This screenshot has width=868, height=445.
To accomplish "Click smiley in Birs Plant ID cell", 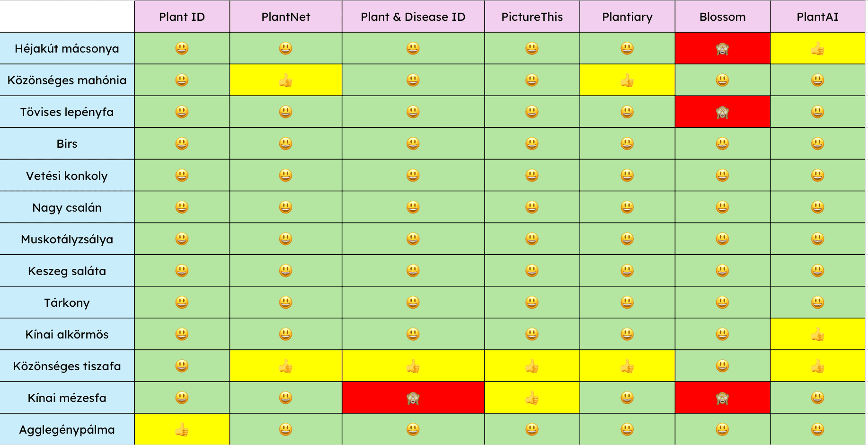I will pos(182,143).
